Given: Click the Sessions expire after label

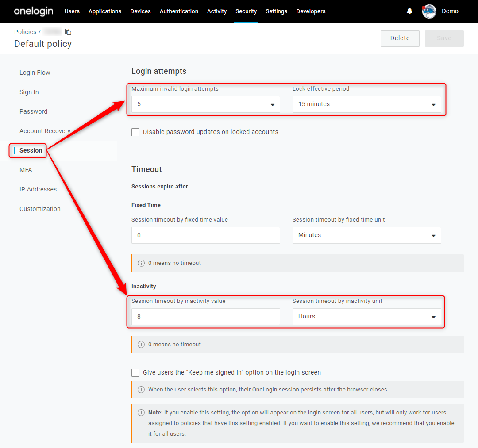Looking at the screenshot, I should click(x=160, y=187).
